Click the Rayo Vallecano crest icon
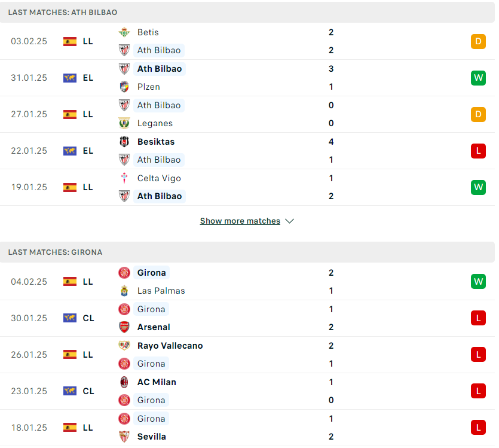 coord(124,346)
